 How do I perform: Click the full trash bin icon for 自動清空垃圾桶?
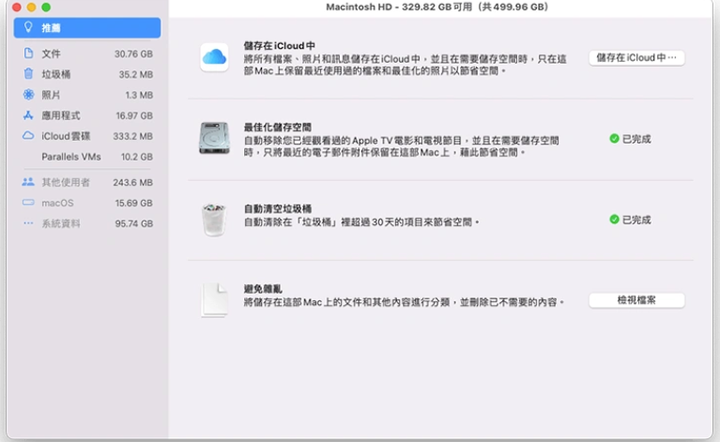coord(214,220)
